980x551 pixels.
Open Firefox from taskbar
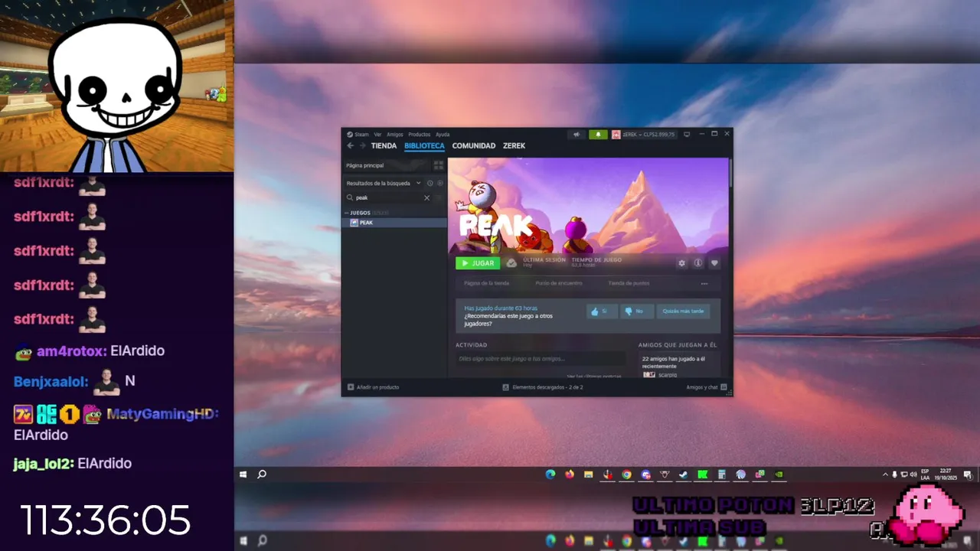[x=570, y=474]
